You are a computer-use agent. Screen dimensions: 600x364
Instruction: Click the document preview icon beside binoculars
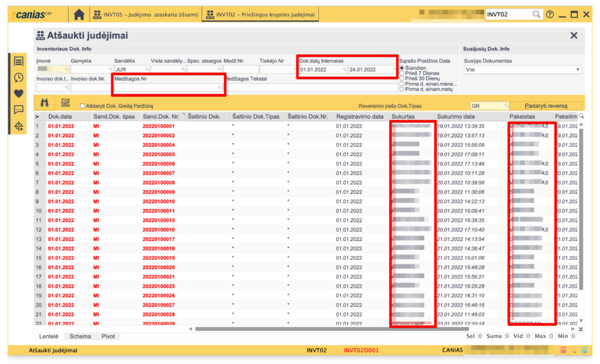66,103
